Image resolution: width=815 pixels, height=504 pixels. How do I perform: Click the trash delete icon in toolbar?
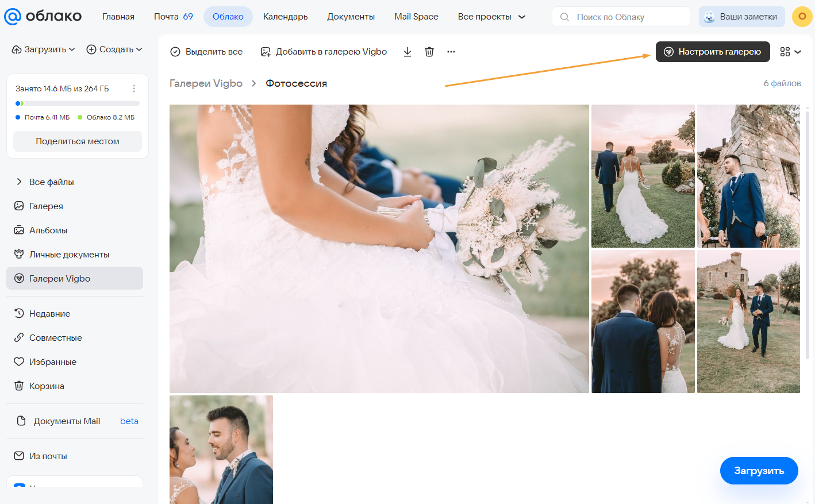429,52
